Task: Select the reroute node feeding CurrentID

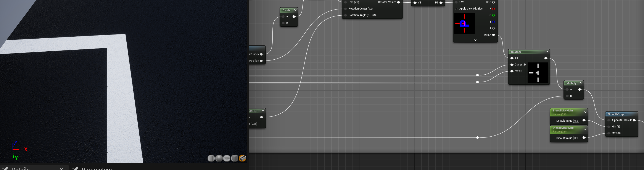Action: (x=478, y=75)
